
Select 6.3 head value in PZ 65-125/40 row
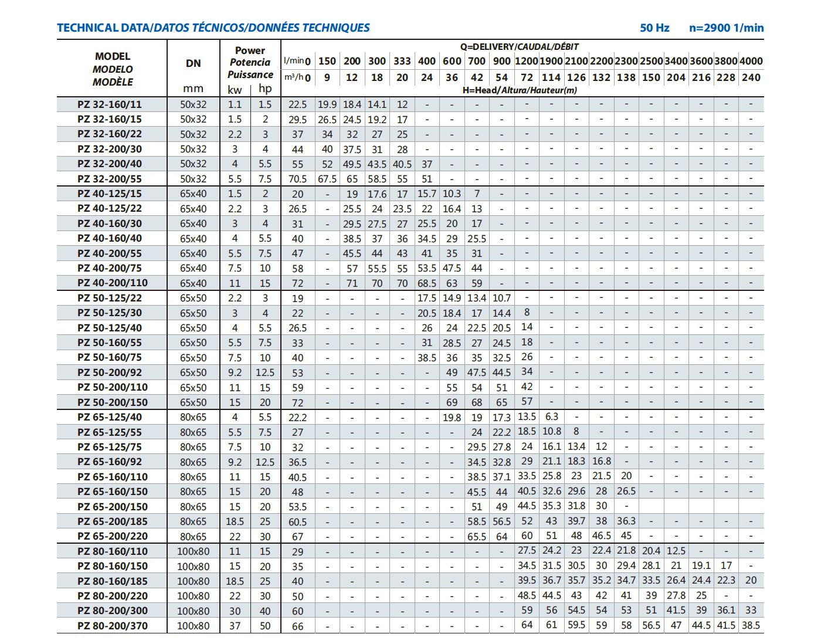click(552, 416)
